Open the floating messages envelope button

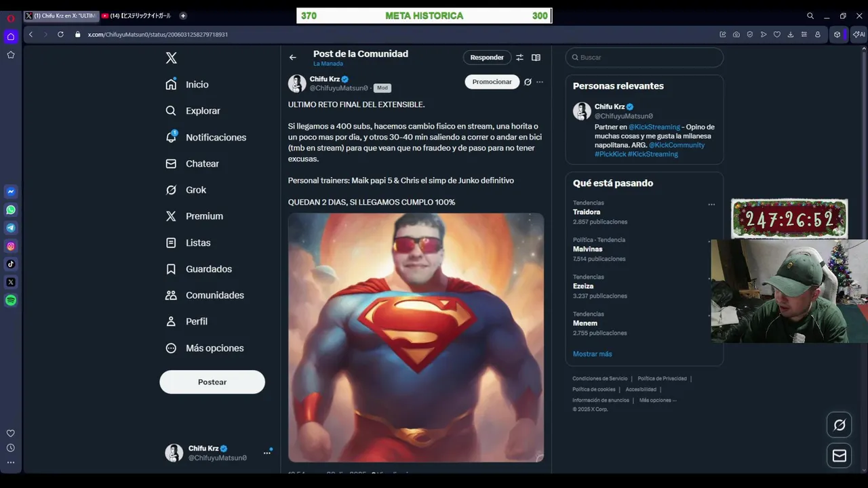click(840, 456)
